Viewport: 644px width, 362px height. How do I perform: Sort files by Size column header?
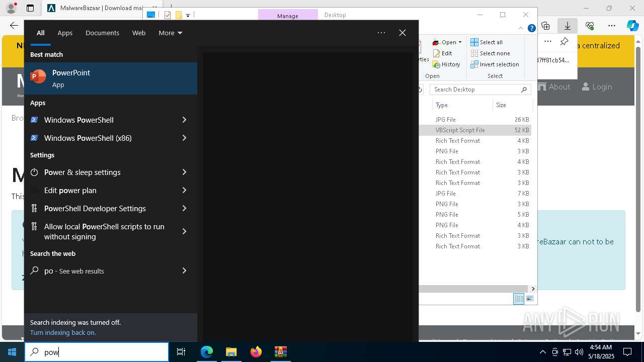(512, 105)
